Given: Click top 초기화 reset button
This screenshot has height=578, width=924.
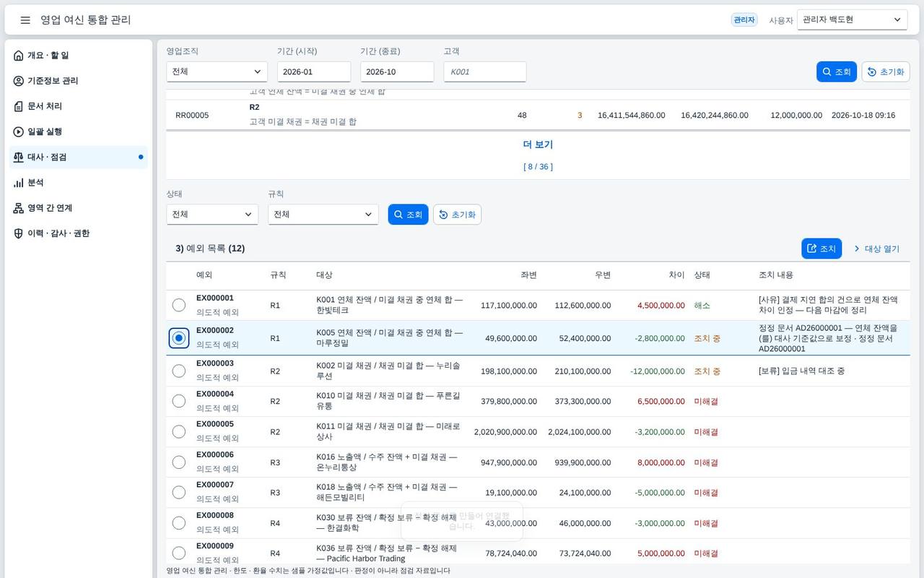Looking at the screenshot, I should (886, 72).
